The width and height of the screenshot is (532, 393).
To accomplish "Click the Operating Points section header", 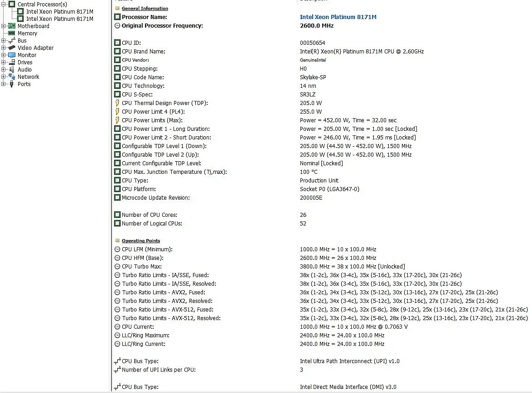I will 141,241.
